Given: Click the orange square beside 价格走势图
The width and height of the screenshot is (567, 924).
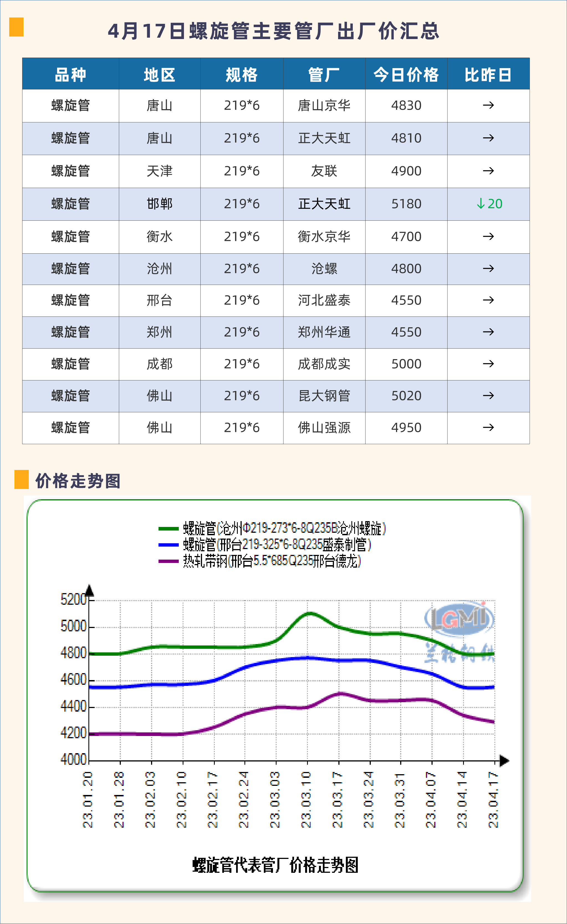Looking at the screenshot, I should 21,479.
